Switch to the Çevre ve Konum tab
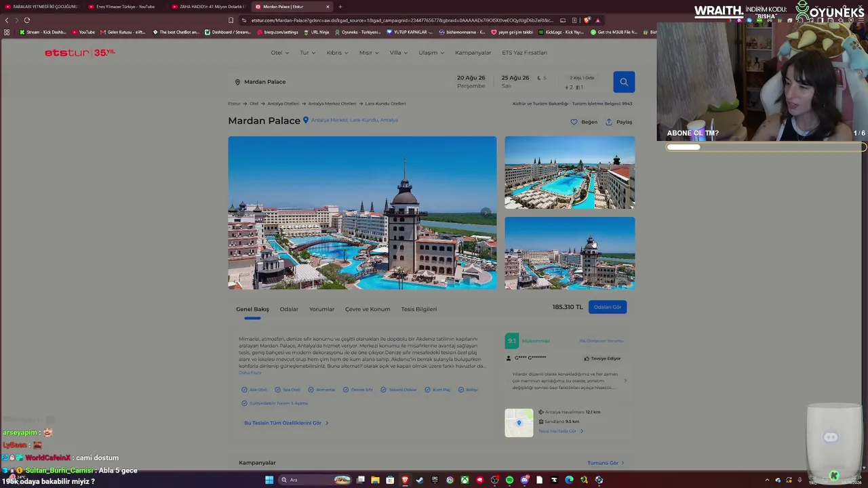This screenshot has height=488, width=868. click(368, 309)
